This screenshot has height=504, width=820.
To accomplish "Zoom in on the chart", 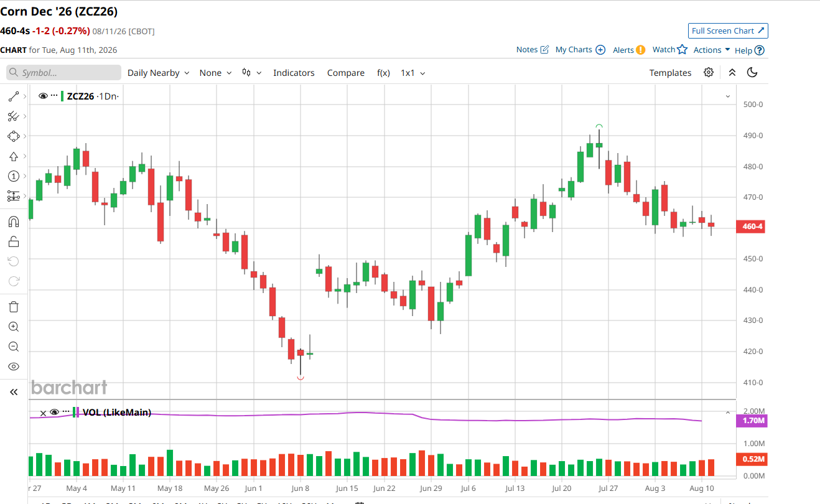I will (14, 327).
